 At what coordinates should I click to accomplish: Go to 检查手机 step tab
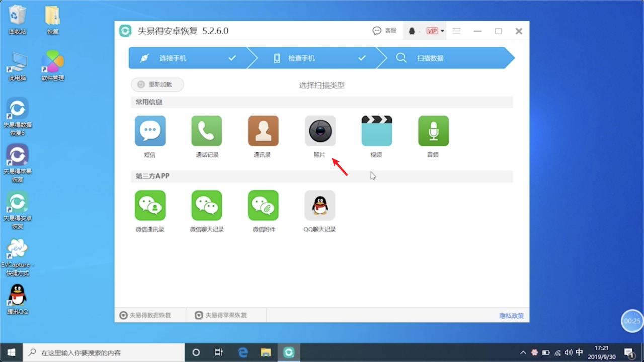[x=317, y=58]
